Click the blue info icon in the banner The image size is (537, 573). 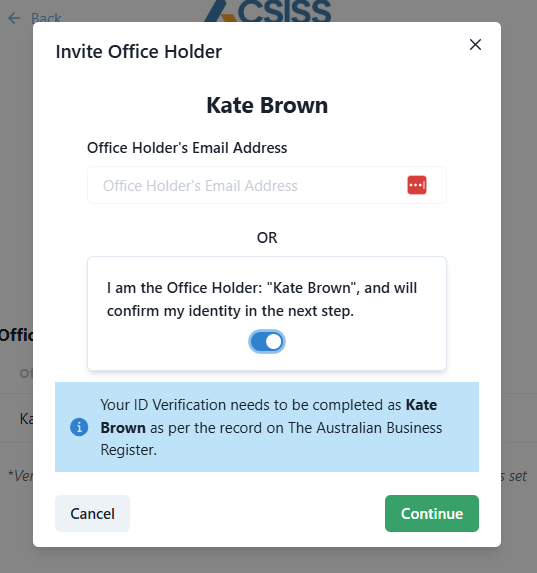[79, 427]
